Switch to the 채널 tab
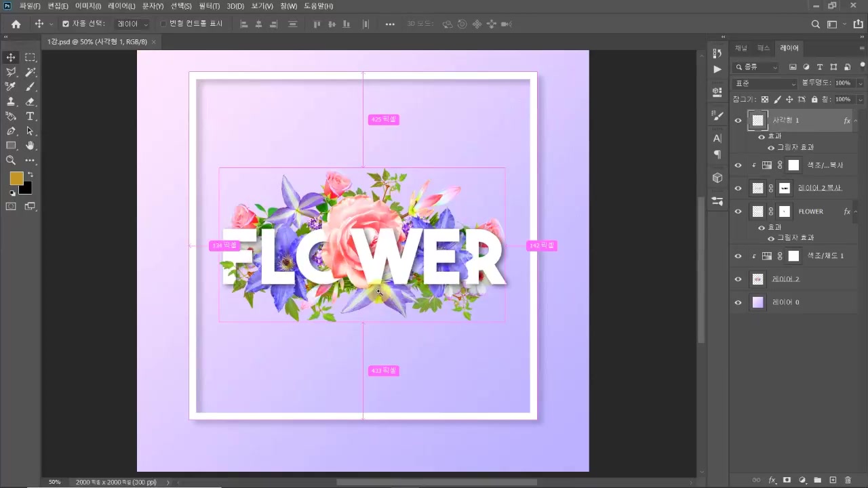The width and height of the screenshot is (868, 488). point(741,48)
